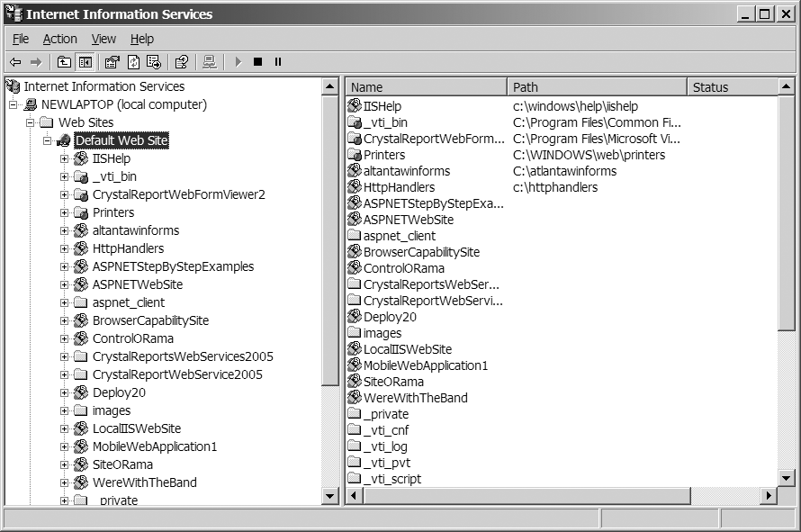Screen dimensions: 801x532
Task: Collapse the Default Web Site tree node
Action: pyautogui.click(x=47, y=140)
